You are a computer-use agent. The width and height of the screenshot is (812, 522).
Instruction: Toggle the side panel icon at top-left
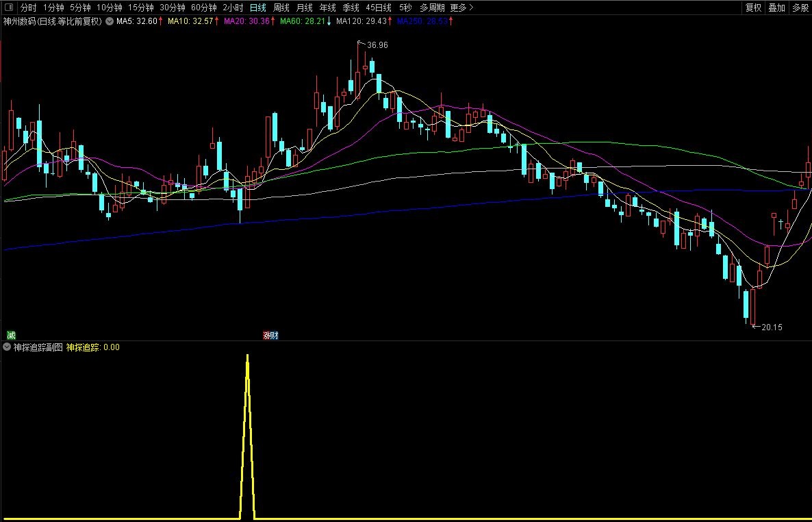8,8
